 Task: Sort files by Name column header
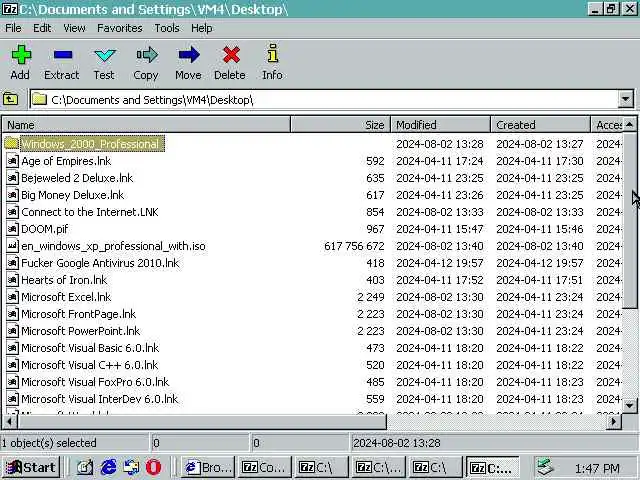(147, 124)
